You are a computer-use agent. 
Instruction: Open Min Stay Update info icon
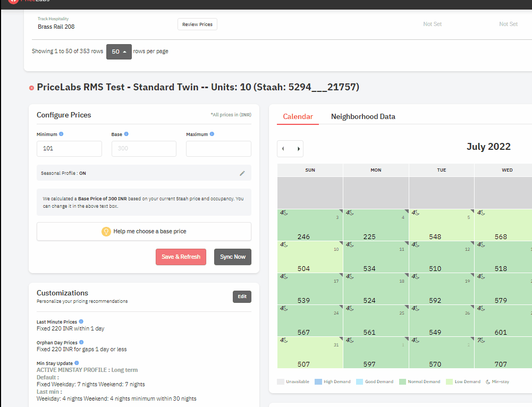[77, 363]
